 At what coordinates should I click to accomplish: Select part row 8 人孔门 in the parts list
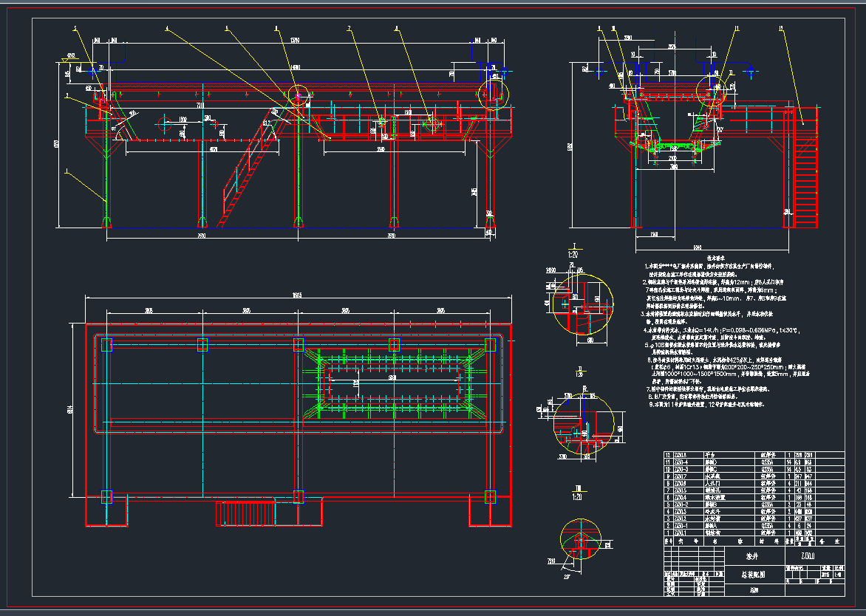[x=711, y=483]
